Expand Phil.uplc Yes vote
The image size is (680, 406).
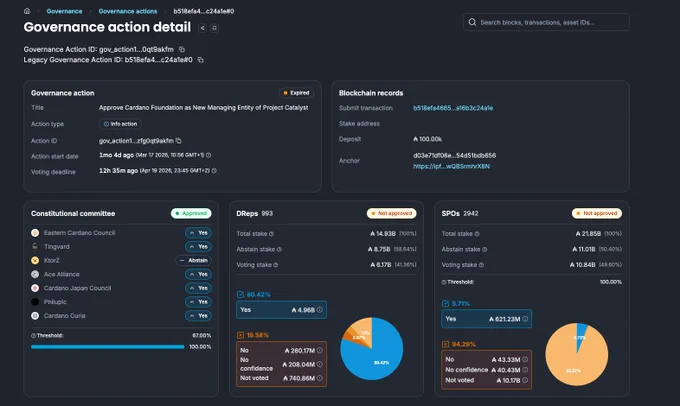coord(198,302)
